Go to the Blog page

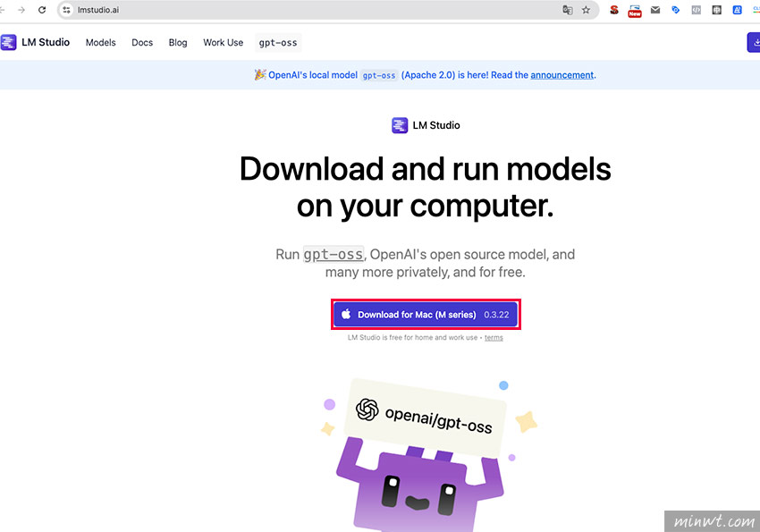click(x=178, y=43)
